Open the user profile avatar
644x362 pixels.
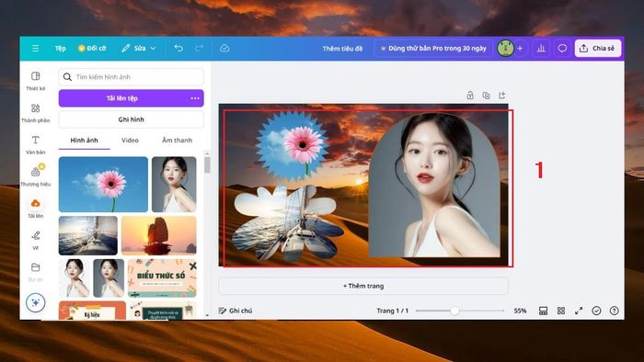click(506, 49)
